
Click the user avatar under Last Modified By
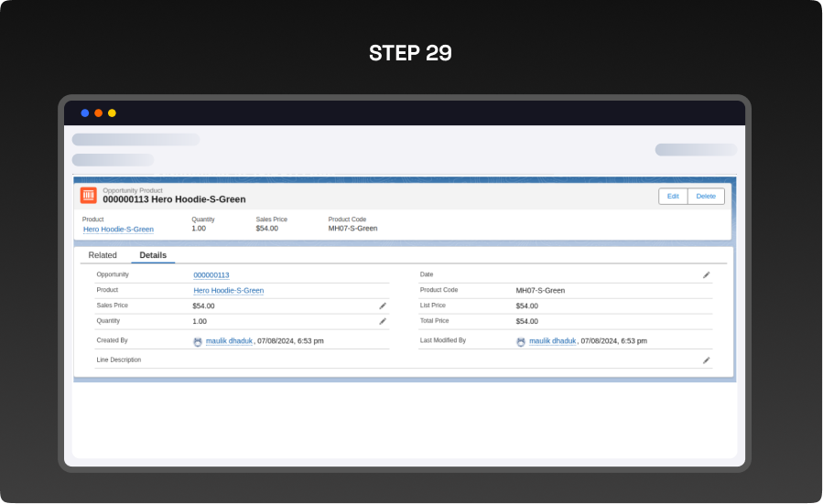pyautogui.click(x=521, y=341)
